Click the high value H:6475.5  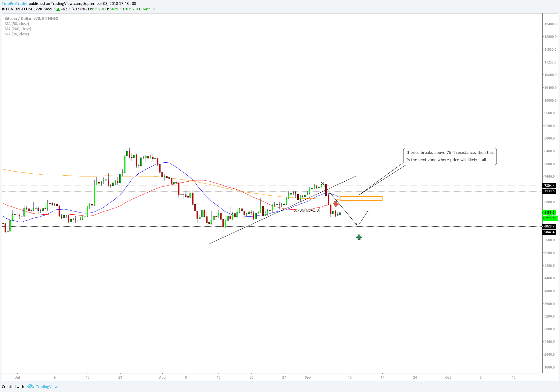tap(113, 9)
